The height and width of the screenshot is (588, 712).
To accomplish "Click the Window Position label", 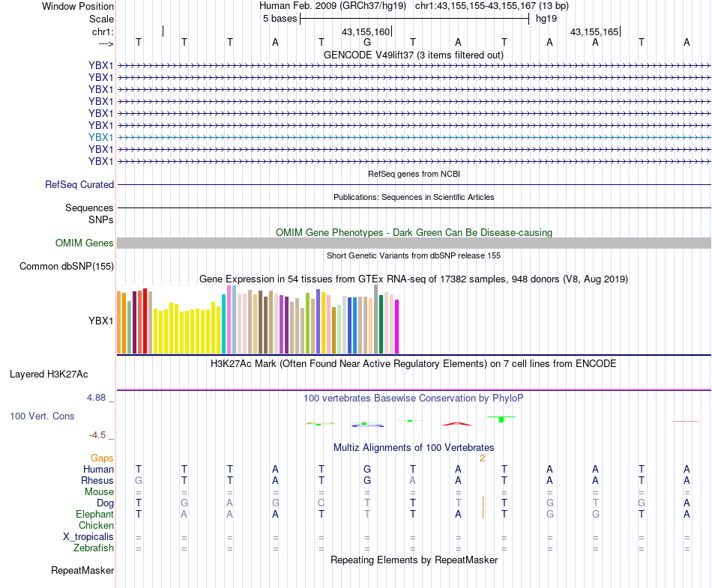I will tap(78, 6).
